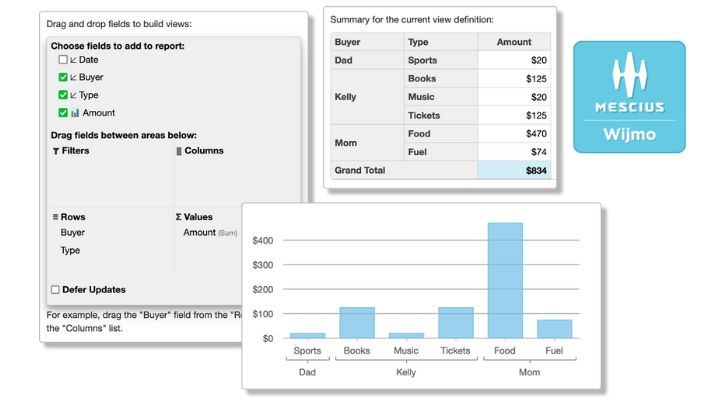Uncheck the Type field checkbox
The height and width of the screenshot is (400, 718).
pos(63,95)
